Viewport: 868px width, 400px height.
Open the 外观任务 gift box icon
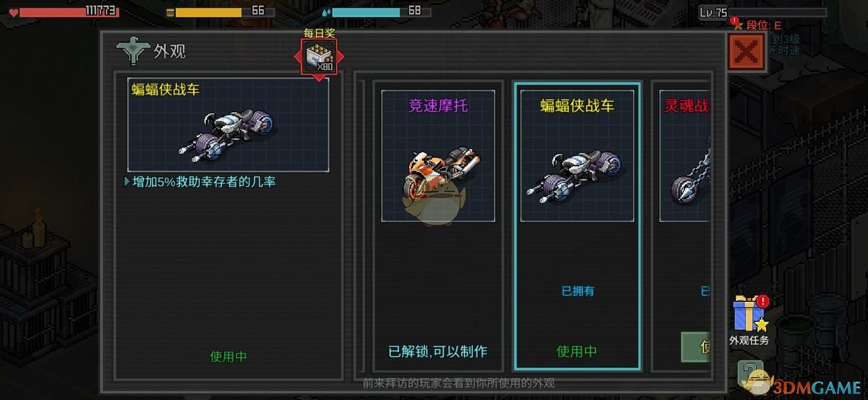[x=749, y=314]
